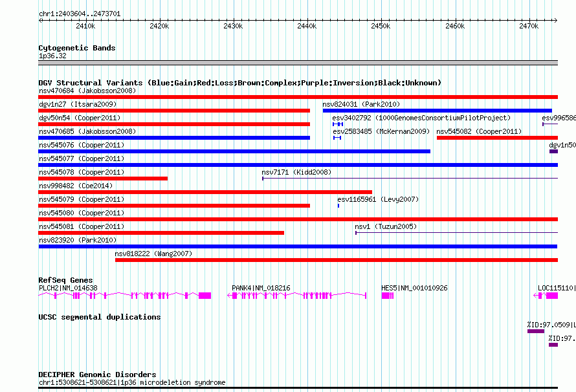
Task: Open the dgv50n54 (Cooper2011) variant
Action: tap(174, 124)
